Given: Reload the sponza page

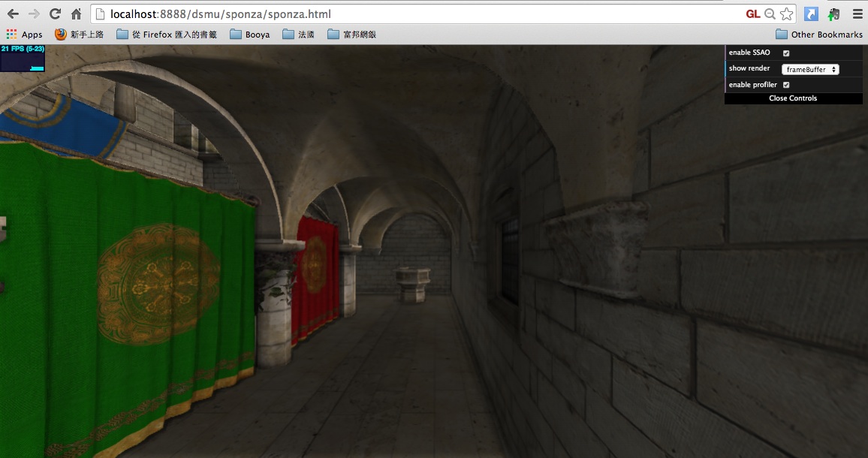Looking at the screenshot, I should click(x=55, y=14).
